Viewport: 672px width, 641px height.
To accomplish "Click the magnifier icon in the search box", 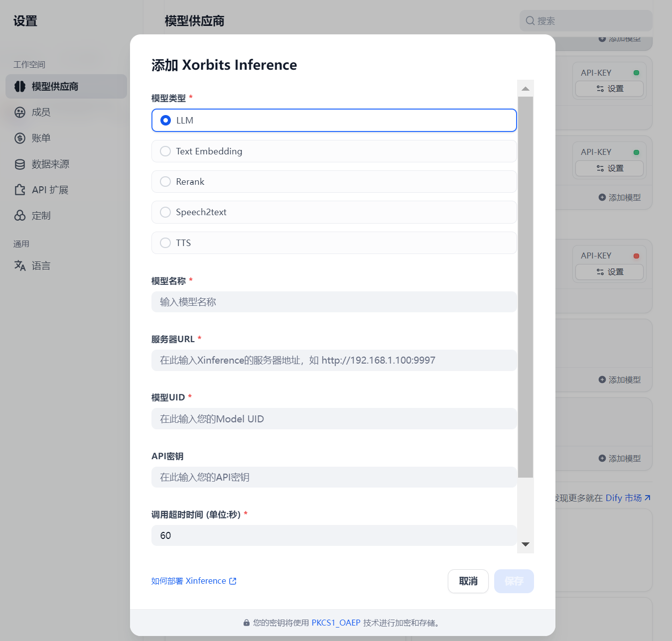I will (x=530, y=21).
